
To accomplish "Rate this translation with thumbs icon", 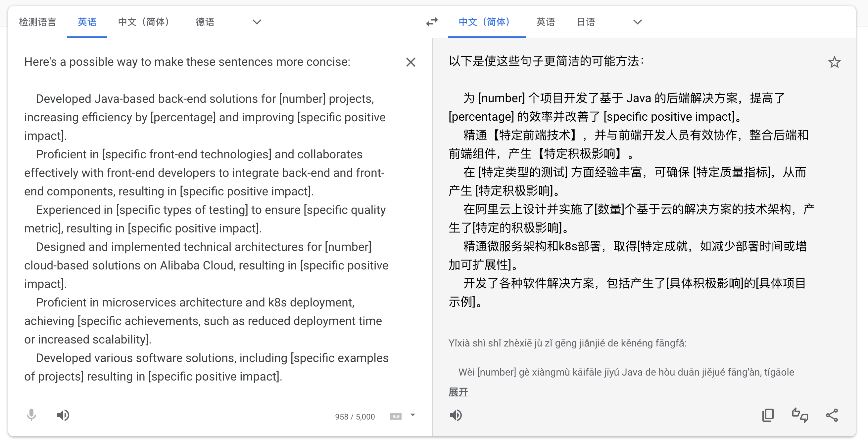I will [x=800, y=415].
